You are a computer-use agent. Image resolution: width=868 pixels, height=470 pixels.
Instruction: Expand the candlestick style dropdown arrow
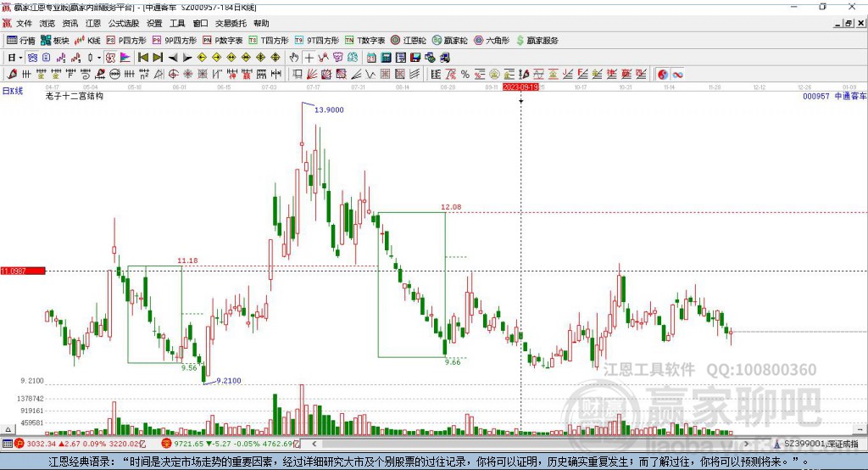tap(99, 58)
